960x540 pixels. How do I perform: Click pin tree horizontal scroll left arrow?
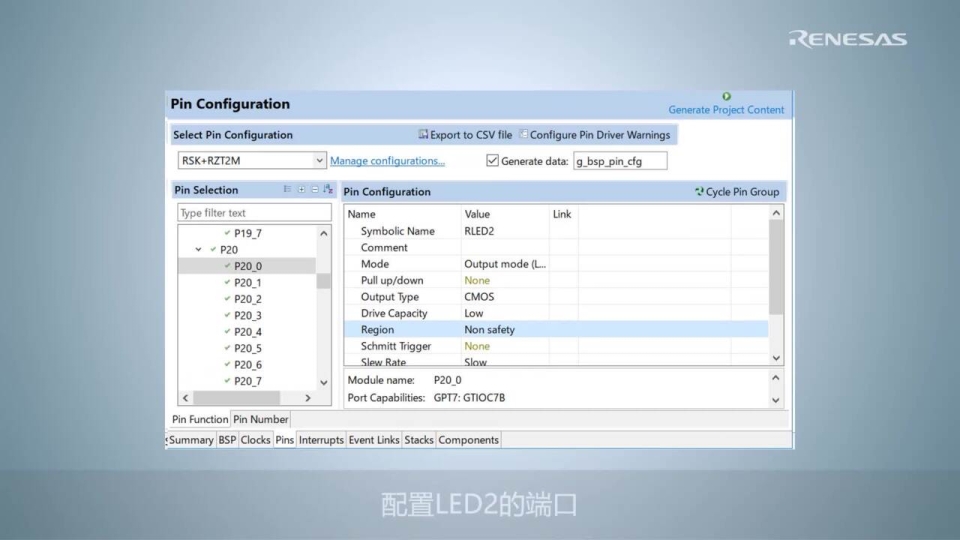pos(186,398)
